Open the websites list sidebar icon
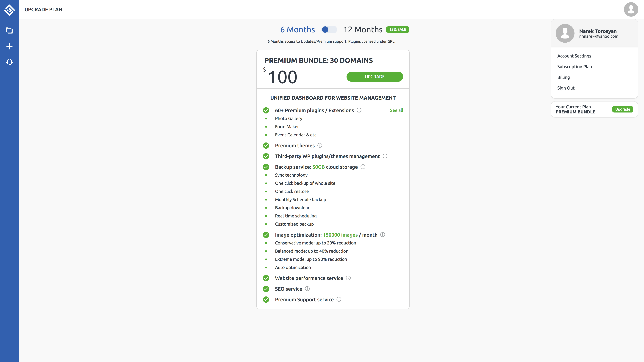The height and width of the screenshot is (362, 644). pyautogui.click(x=9, y=30)
